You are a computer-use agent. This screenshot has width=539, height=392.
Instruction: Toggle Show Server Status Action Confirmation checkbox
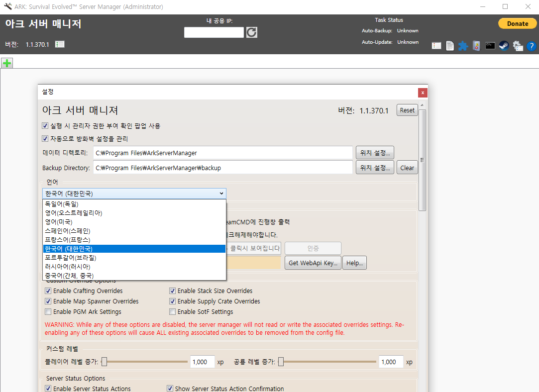(x=170, y=388)
